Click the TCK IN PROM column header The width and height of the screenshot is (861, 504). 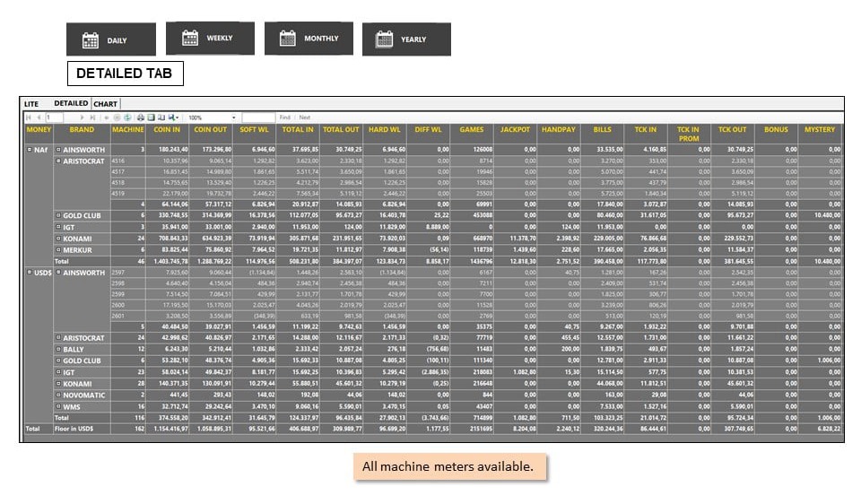click(x=688, y=134)
